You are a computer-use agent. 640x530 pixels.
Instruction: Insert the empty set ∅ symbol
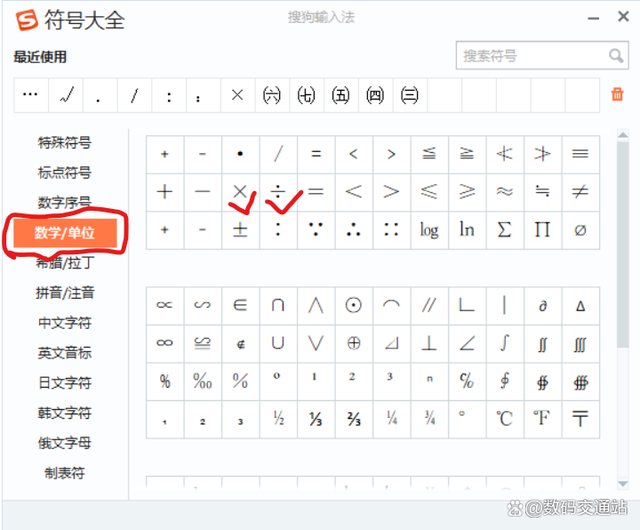click(580, 229)
